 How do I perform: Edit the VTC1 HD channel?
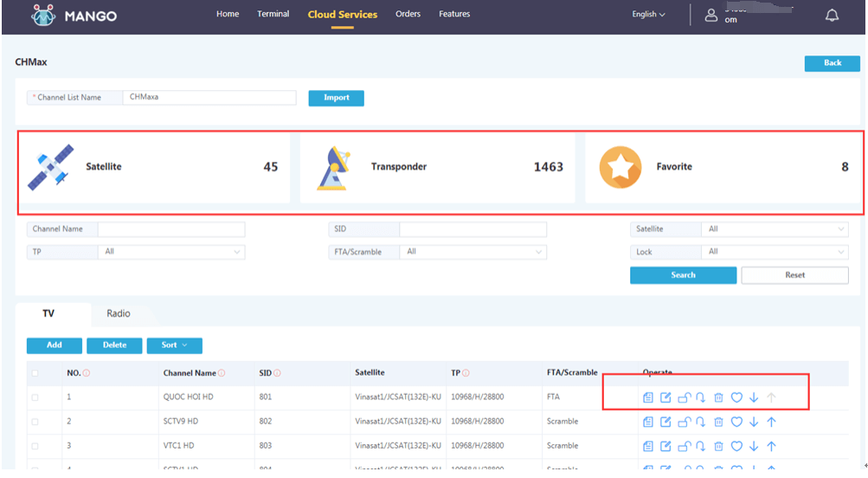coord(665,446)
